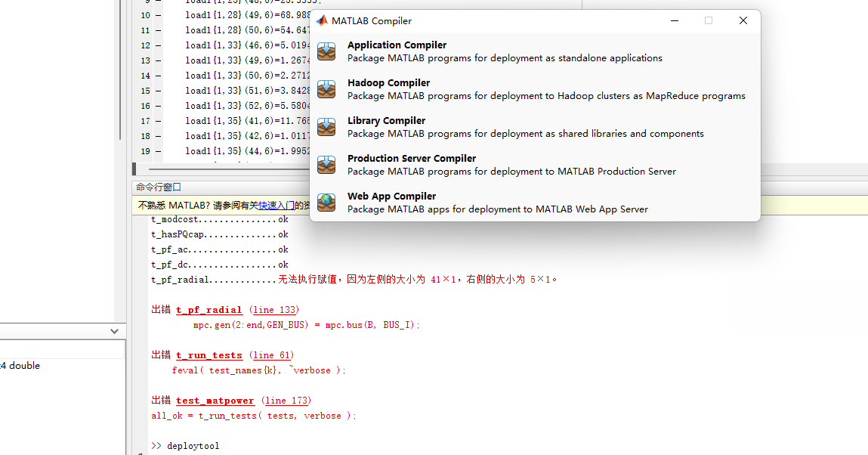
Task: Open the Application Compiler icon
Action: click(x=326, y=51)
